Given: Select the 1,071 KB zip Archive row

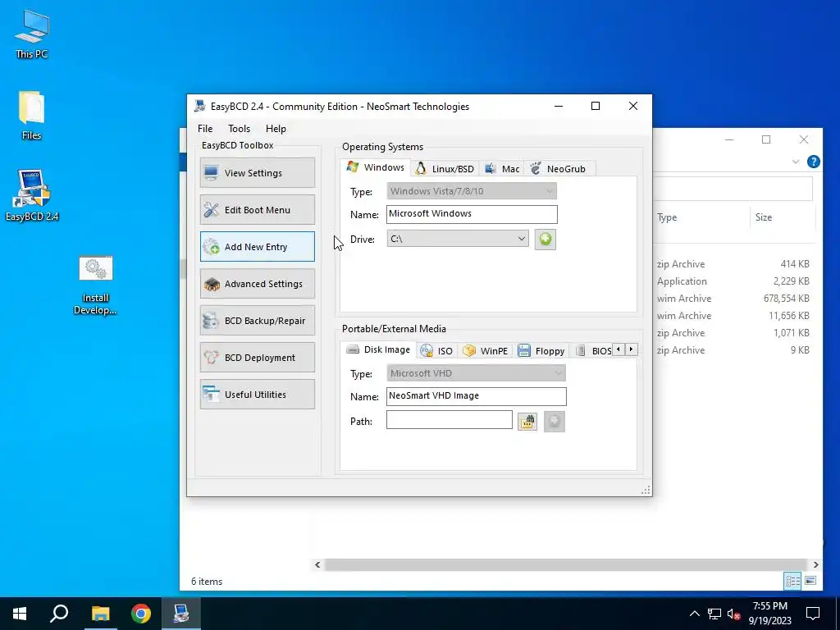Looking at the screenshot, I should (x=735, y=333).
